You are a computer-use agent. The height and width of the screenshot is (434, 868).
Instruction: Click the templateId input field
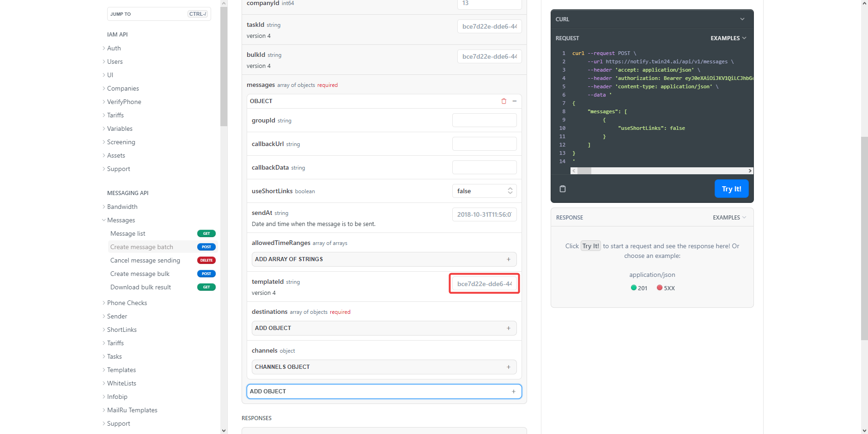[484, 284]
